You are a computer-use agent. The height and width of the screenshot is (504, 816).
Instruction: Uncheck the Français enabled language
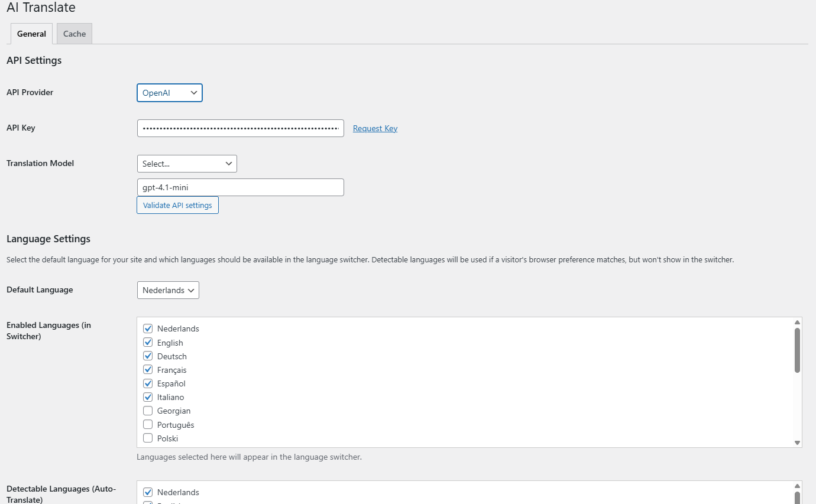[x=148, y=370]
